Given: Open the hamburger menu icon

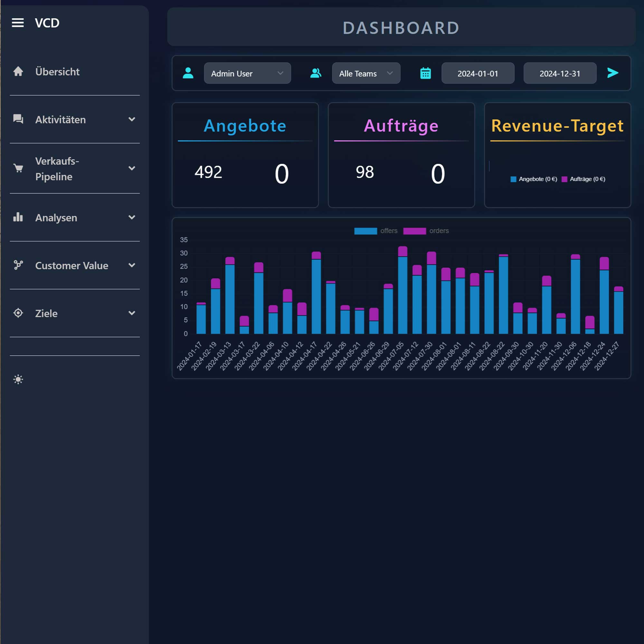Looking at the screenshot, I should pos(18,23).
